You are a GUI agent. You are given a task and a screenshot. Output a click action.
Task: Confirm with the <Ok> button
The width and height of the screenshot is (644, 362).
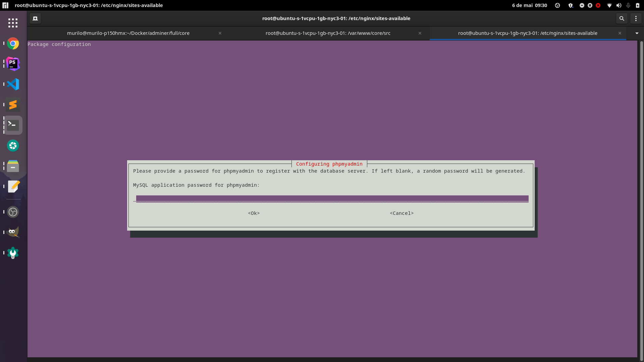(x=254, y=213)
